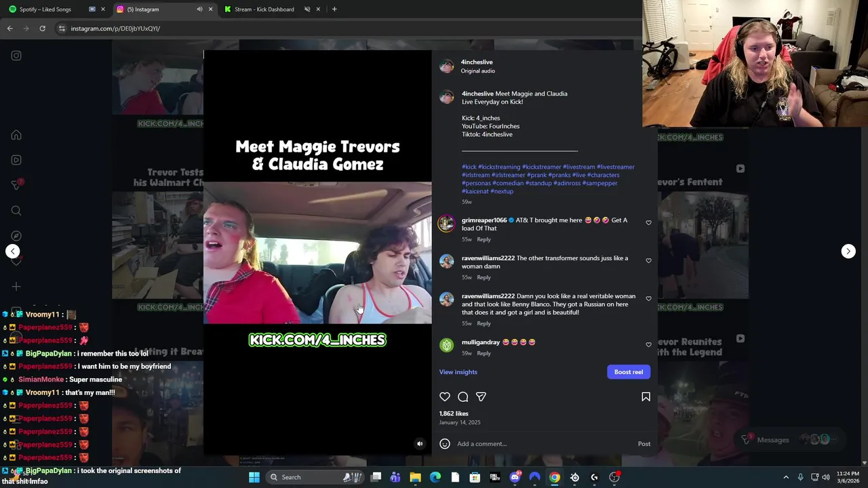868x488 pixels.
Task: Open Microsoft Edge from taskbar
Action: [435, 477]
